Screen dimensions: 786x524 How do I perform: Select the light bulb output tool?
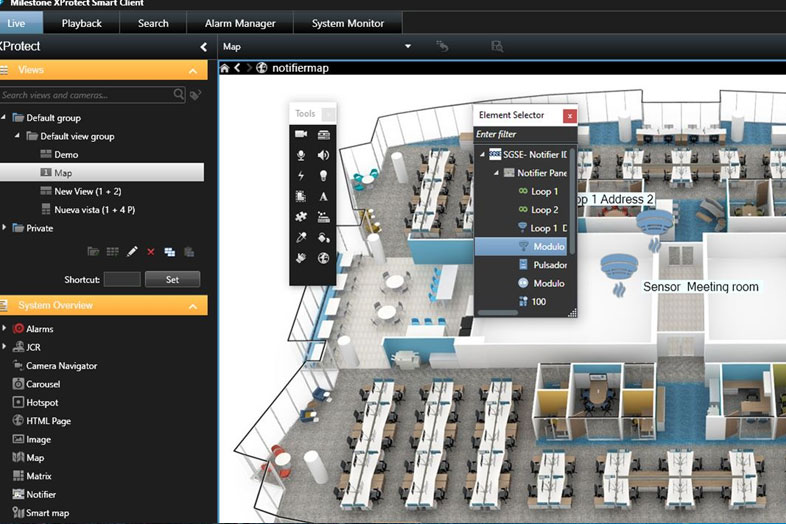(323, 176)
